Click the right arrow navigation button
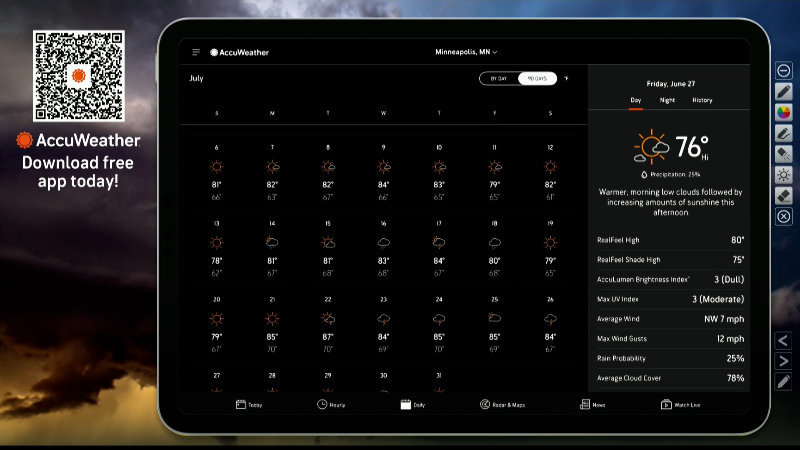Viewport: 800px width, 450px height. click(784, 361)
